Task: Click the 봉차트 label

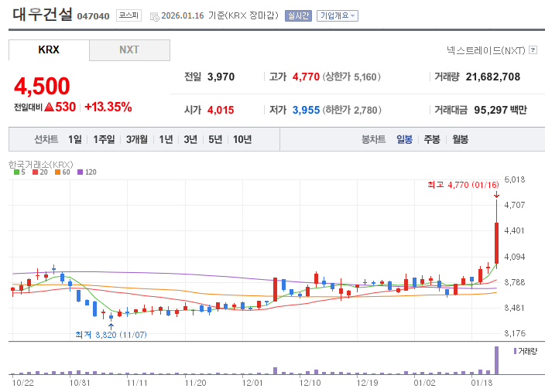Action: [374, 139]
